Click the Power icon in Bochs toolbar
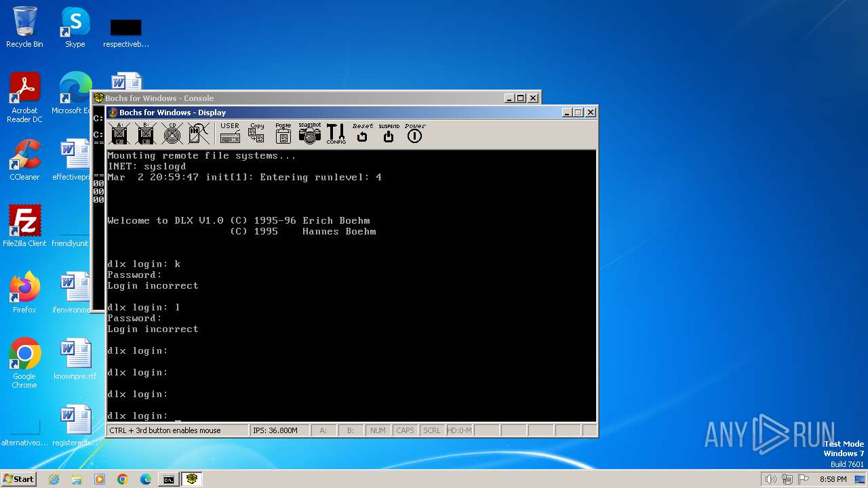868x488 pixels. pos(414,134)
